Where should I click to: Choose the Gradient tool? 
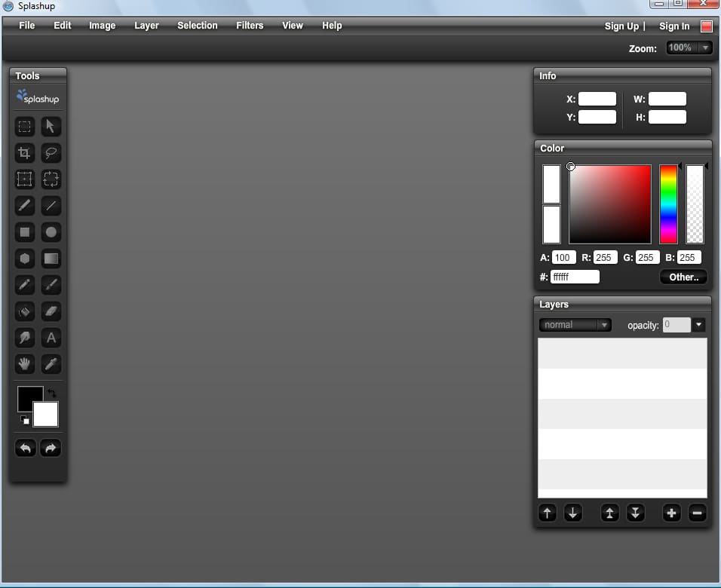click(51, 259)
